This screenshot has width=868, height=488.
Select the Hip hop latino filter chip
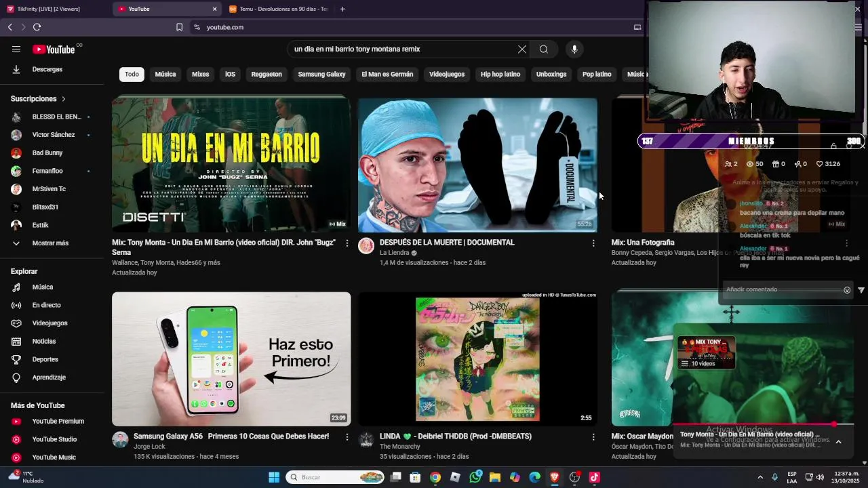coord(500,75)
